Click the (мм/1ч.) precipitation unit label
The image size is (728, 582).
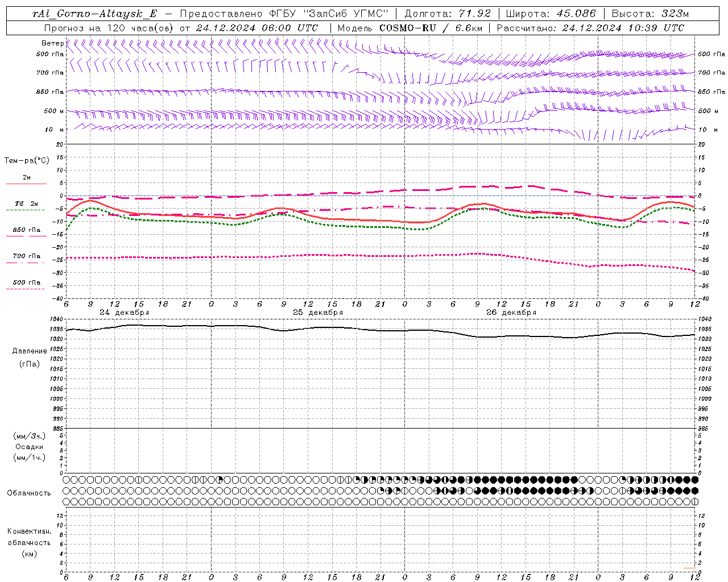click(30, 458)
